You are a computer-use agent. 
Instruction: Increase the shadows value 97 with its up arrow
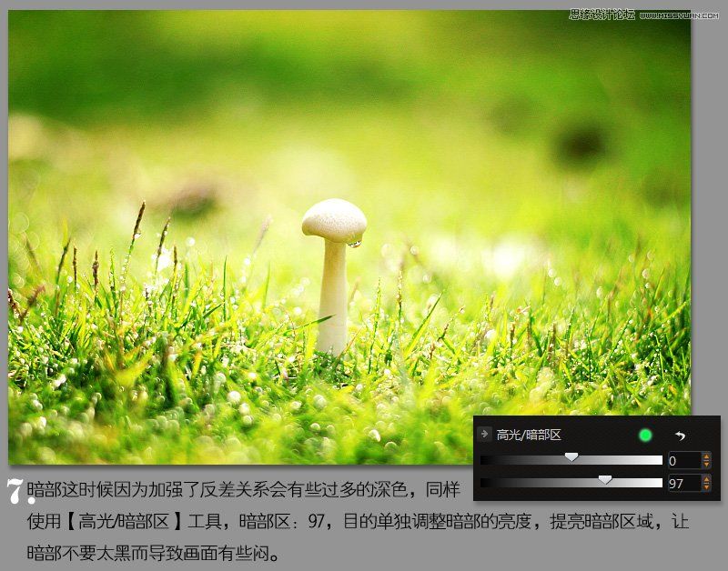(x=706, y=477)
